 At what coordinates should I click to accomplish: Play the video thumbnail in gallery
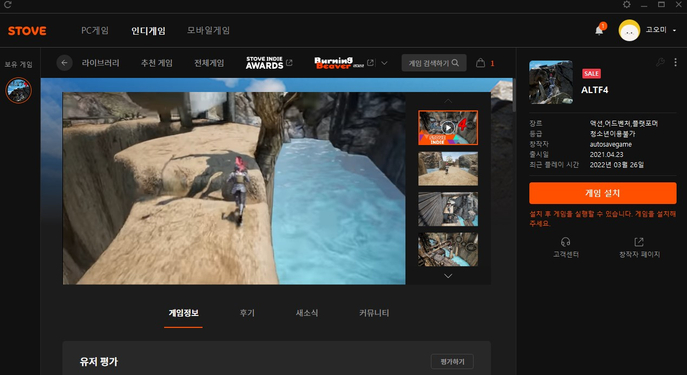point(448,127)
